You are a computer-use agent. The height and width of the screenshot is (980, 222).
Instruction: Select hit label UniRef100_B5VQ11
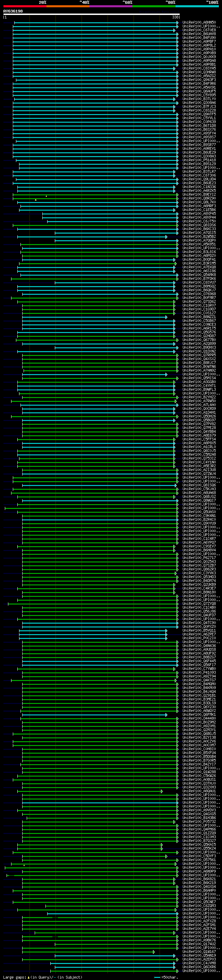point(199,630)
